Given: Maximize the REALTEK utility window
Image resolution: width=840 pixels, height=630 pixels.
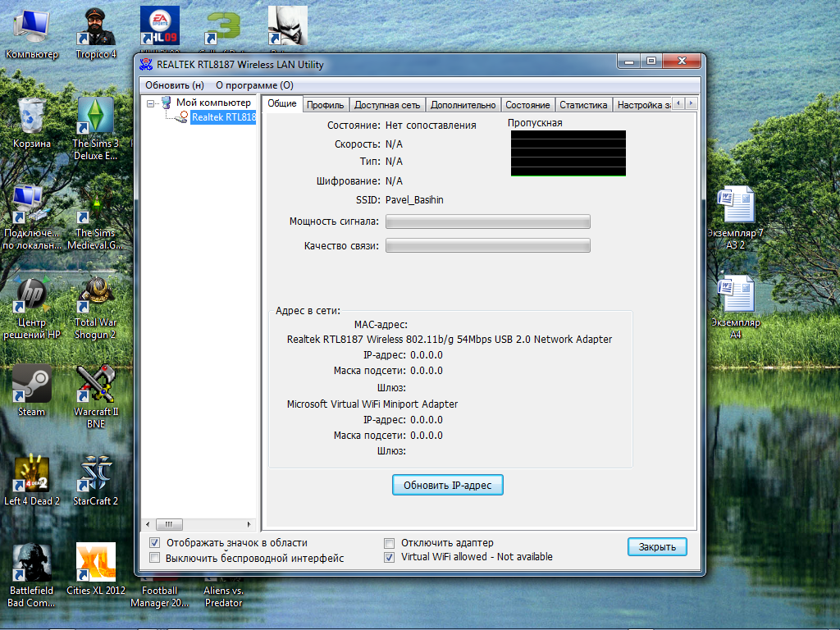Looking at the screenshot, I should [x=651, y=62].
